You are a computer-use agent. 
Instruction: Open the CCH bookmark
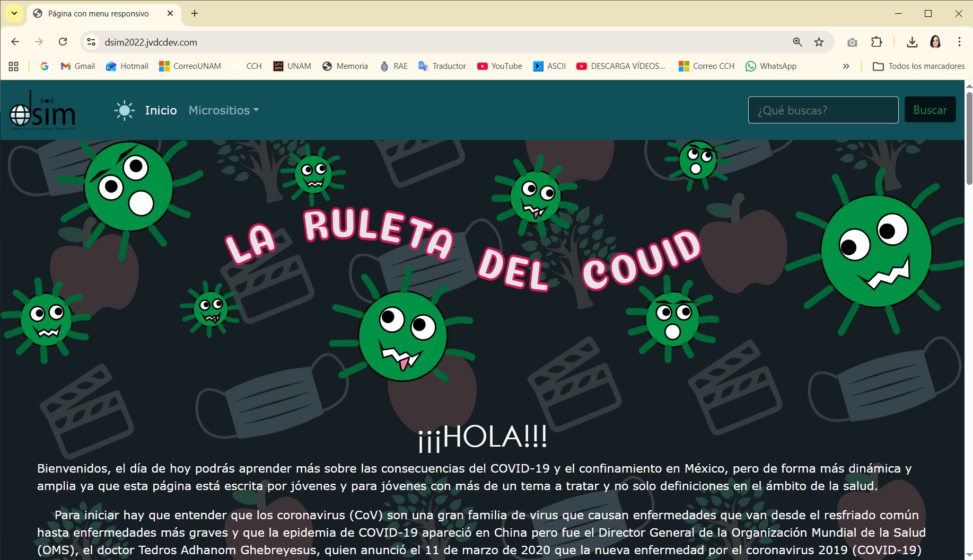click(248, 66)
